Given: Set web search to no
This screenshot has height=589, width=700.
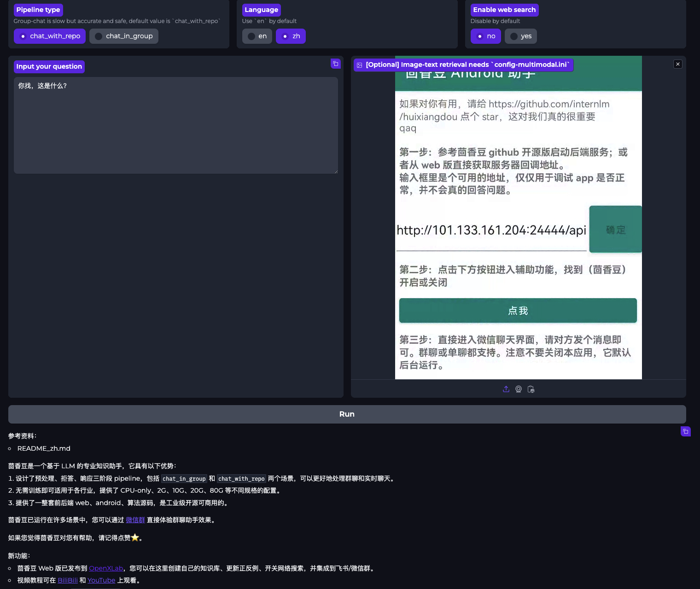Looking at the screenshot, I should (486, 36).
